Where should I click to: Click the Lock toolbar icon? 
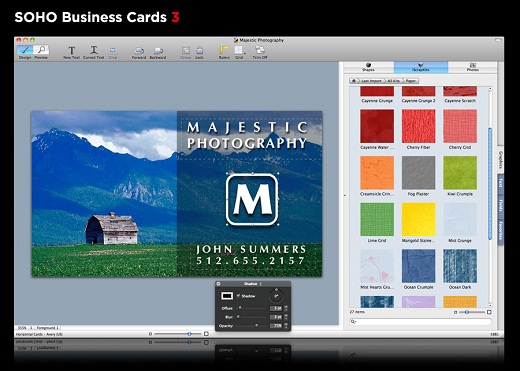(x=199, y=51)
